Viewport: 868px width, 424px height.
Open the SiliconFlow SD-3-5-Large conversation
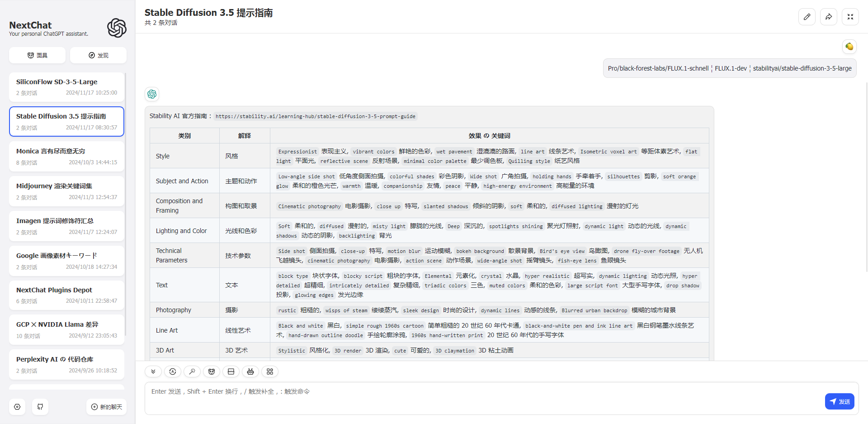66,87
